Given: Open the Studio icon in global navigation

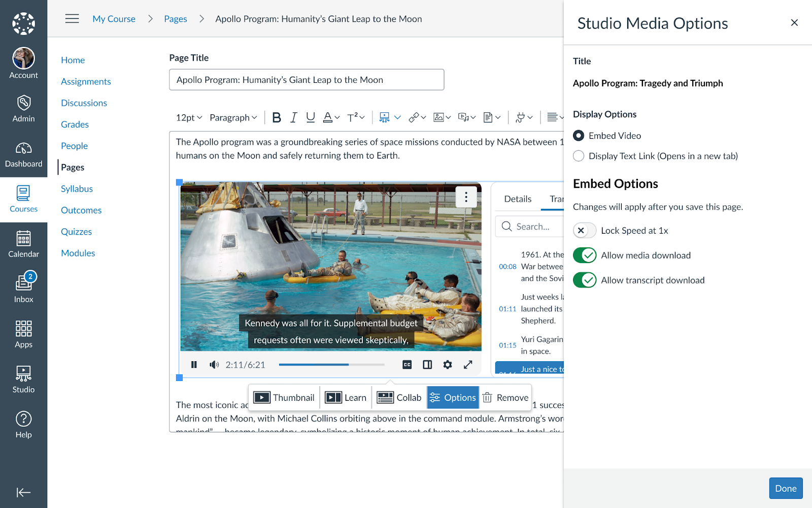Looking at the screenshot, I should coord(23,379).
